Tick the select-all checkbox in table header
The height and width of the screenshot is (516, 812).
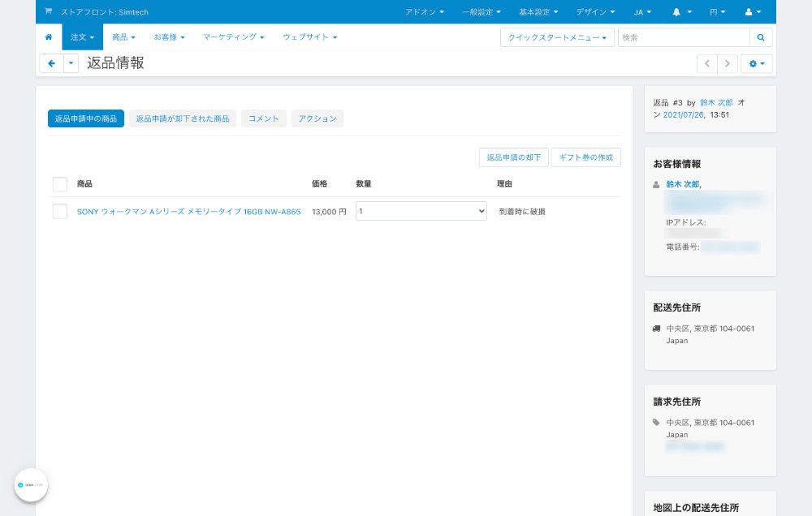(x=60, y=184)
